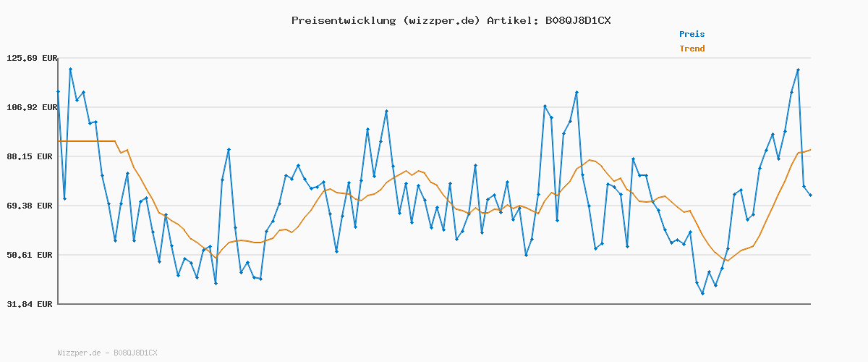Click the highest price peak near chart's left start
The height and width of the screenshot is (362, 868).
point(70,70)
